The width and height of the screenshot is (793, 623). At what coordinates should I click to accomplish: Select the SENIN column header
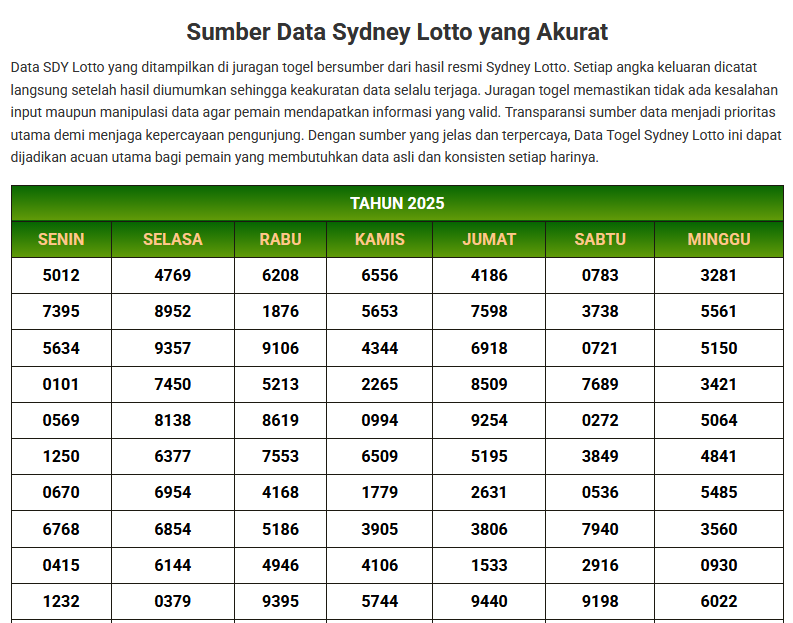[61, 239]
